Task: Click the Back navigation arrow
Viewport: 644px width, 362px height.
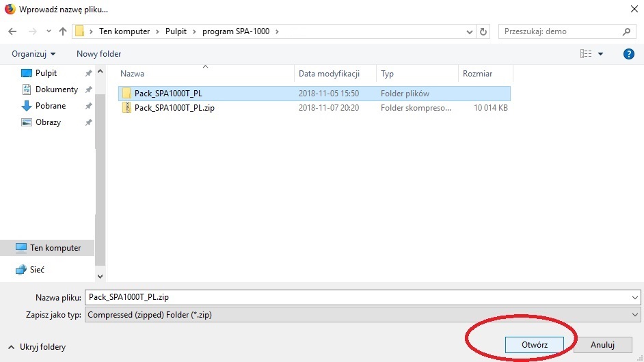Action: point(12,31)
